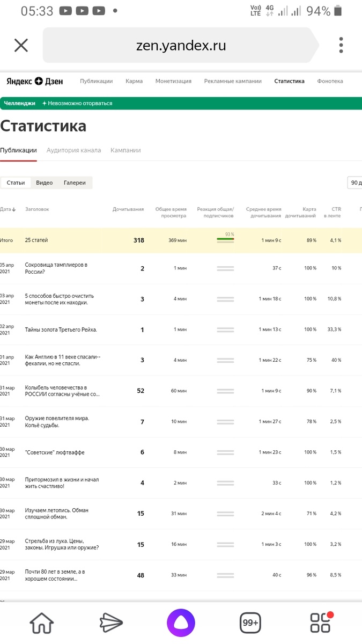The height and width of the screenshot is (644, 362).
Task: Tap the paper plane send icon
Action: click(111, 623)
